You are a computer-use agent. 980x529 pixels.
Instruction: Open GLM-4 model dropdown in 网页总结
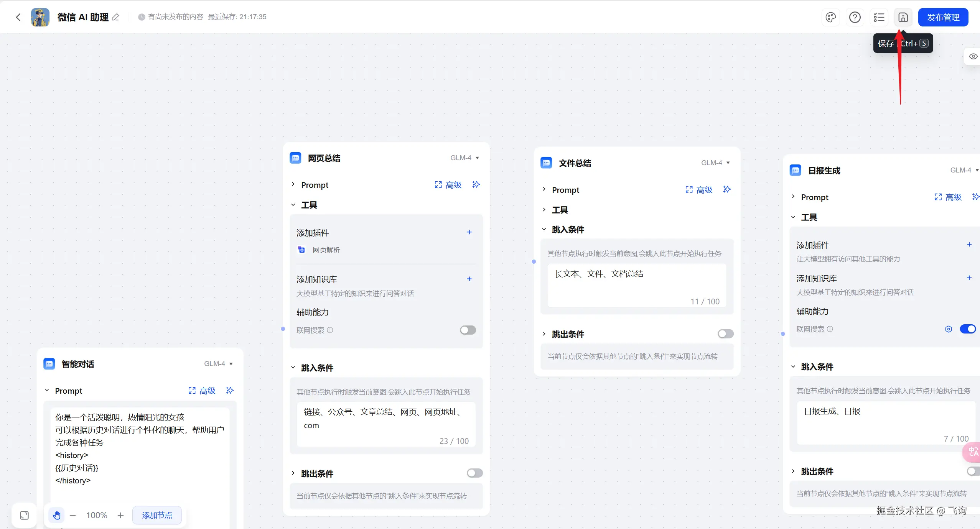464,158
